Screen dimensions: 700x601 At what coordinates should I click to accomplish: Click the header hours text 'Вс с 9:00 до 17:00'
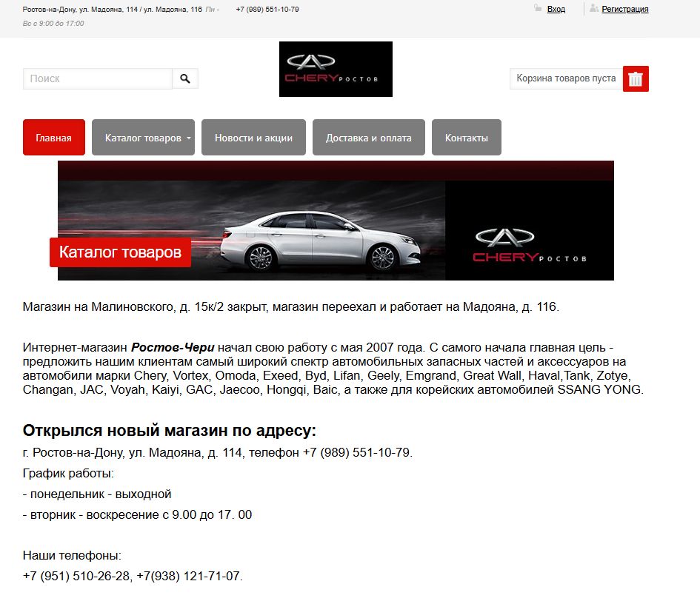click(x=53, y=24)
